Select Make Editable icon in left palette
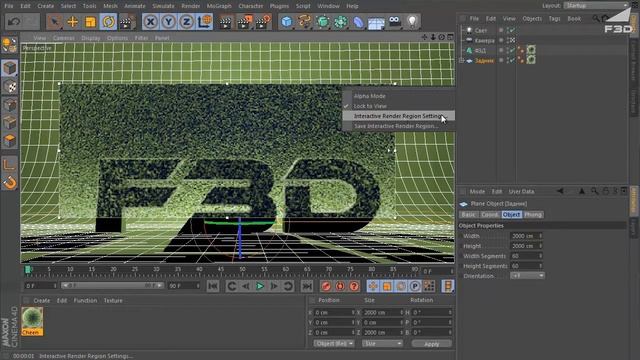 click(9, 45)
